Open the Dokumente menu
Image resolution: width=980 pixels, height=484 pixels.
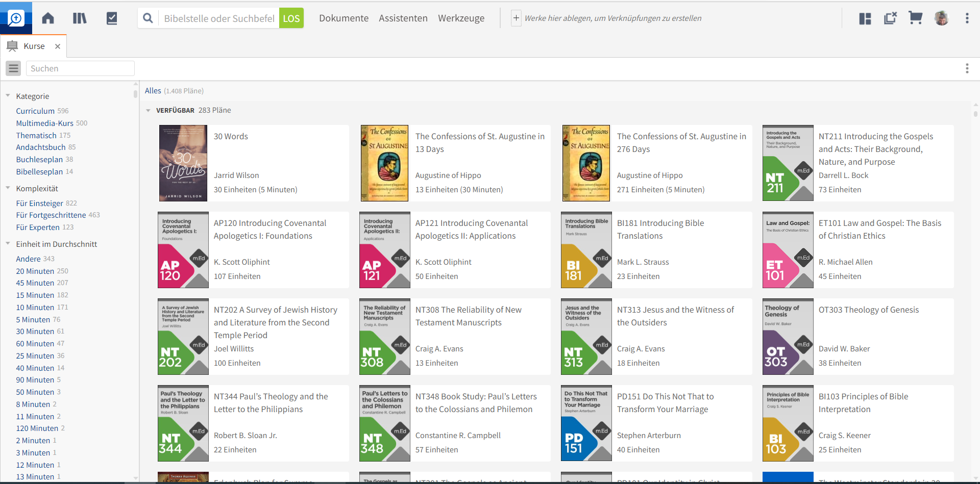coord(344,18)
